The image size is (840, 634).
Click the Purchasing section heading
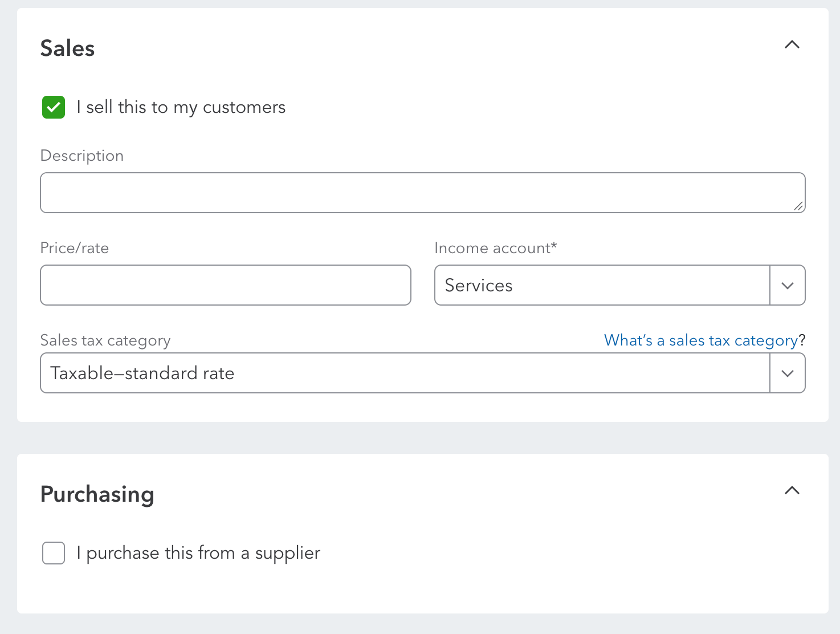(97, 494)
